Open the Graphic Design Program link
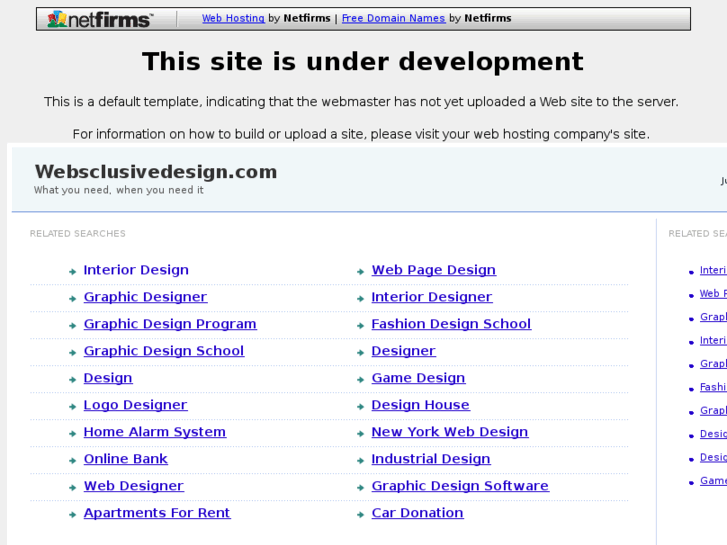Screen dimensions: 727x545 click(170, 324)
